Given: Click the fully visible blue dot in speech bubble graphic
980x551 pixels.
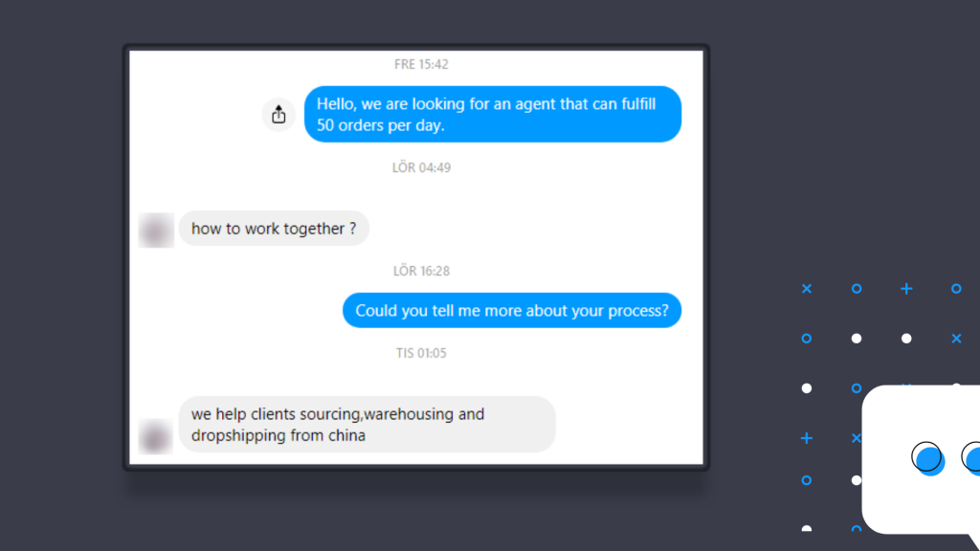Looking at the screenshot, I should [928, 458].
